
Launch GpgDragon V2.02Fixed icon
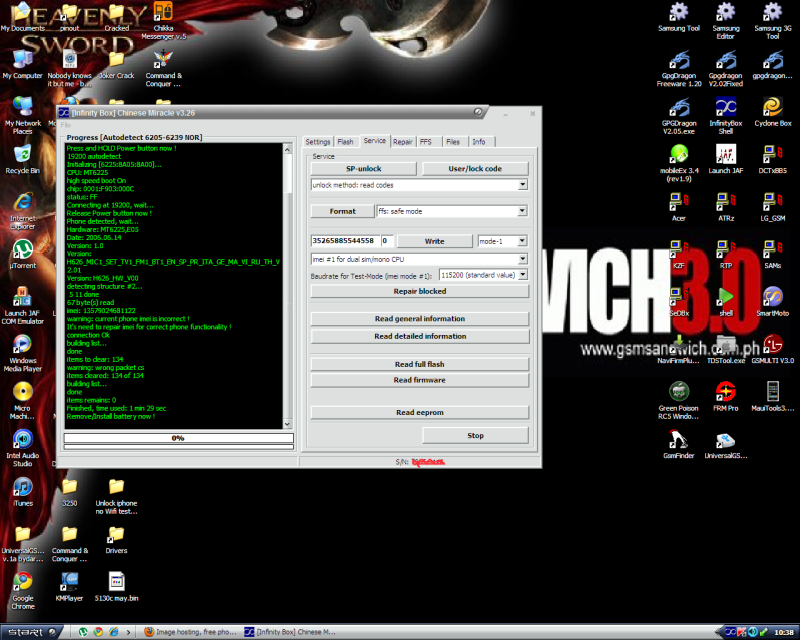tap(726, 68)
